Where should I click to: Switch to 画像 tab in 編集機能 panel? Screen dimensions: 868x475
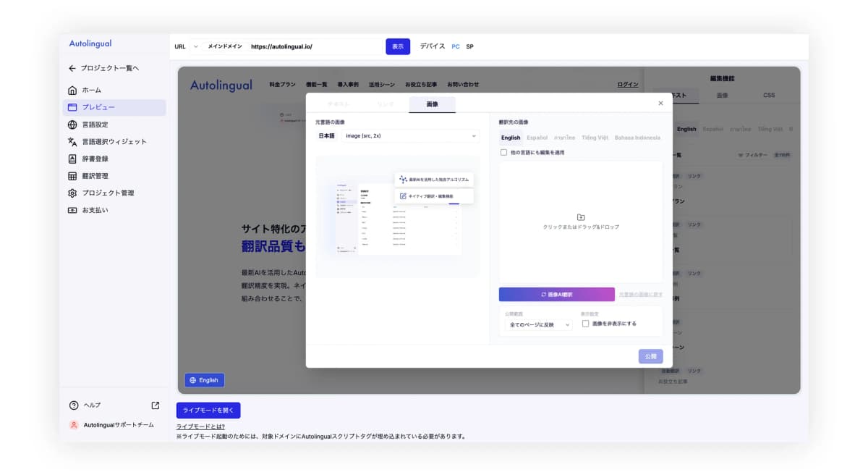[x=722, y=96]
